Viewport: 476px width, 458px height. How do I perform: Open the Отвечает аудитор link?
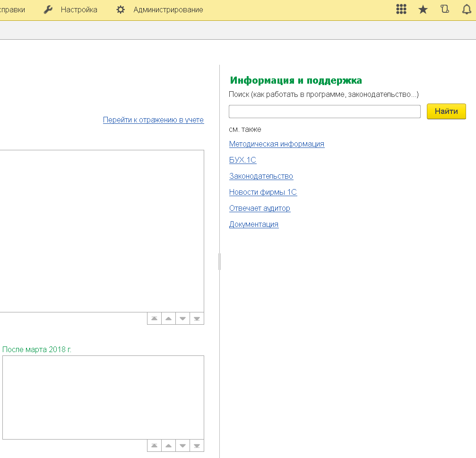[x=260, y=208]
